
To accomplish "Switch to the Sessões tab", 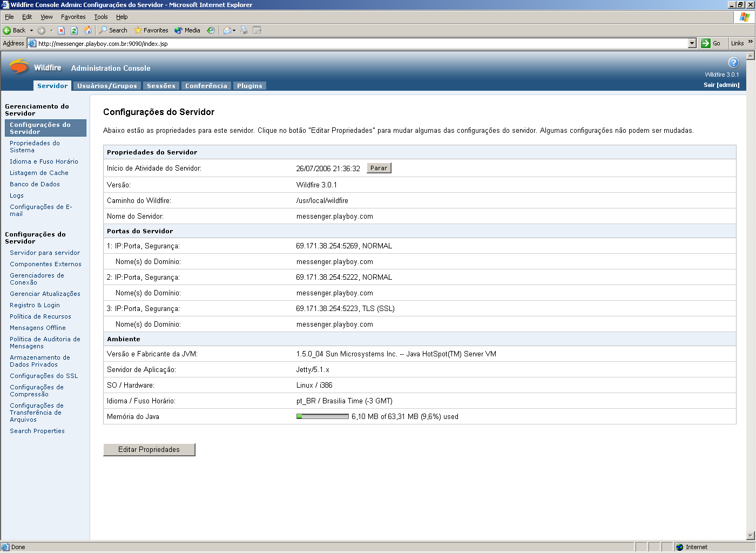I will [x=161, y=86].
